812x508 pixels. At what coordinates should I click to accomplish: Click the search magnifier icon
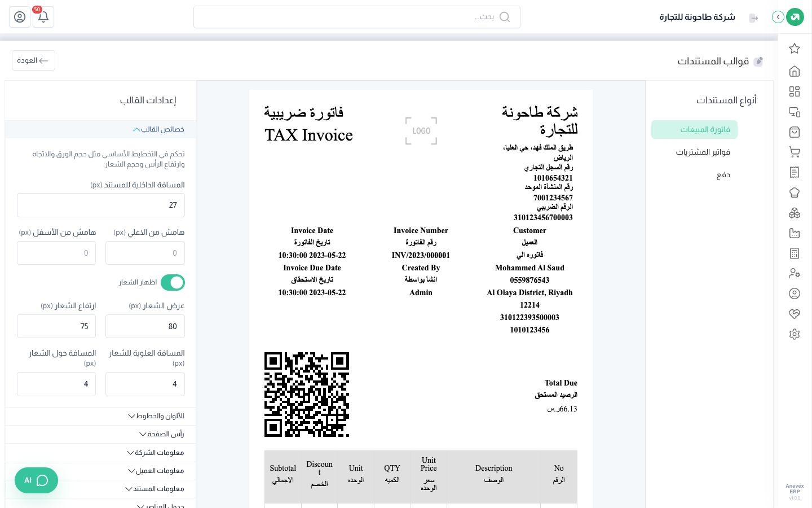[505, 17]
